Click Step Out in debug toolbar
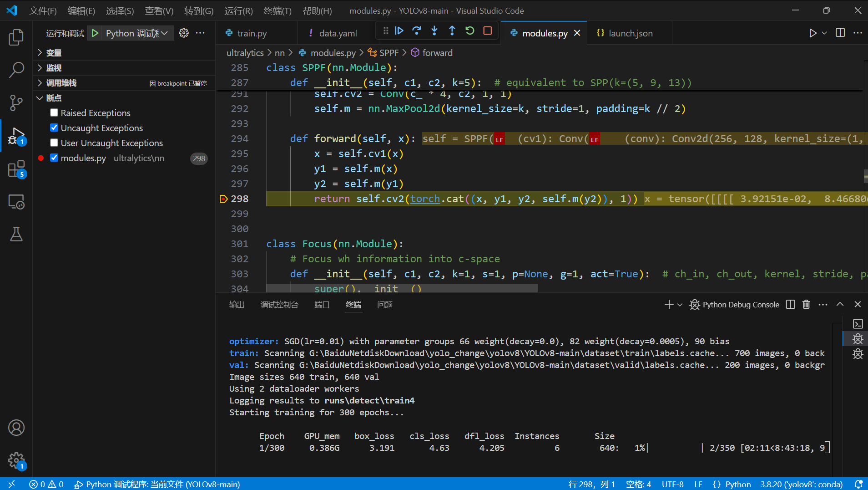868x490 pixels. pos(452,31)
